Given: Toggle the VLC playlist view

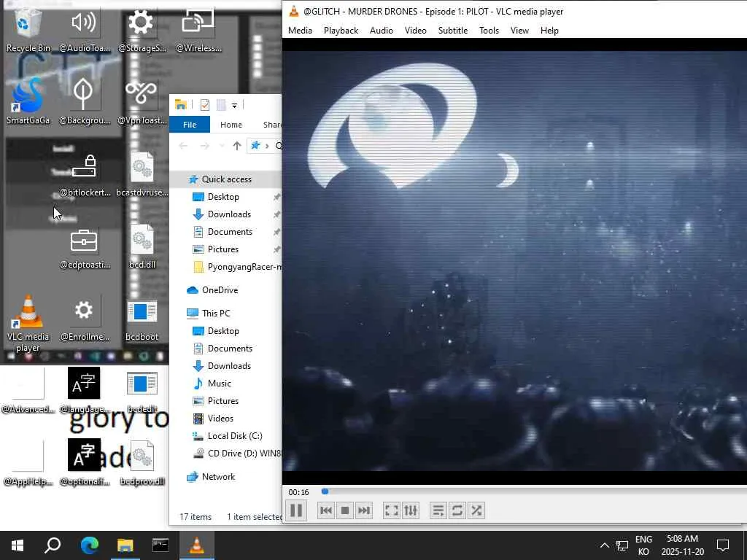Looking at the screenshot, I should coord(438,510).
